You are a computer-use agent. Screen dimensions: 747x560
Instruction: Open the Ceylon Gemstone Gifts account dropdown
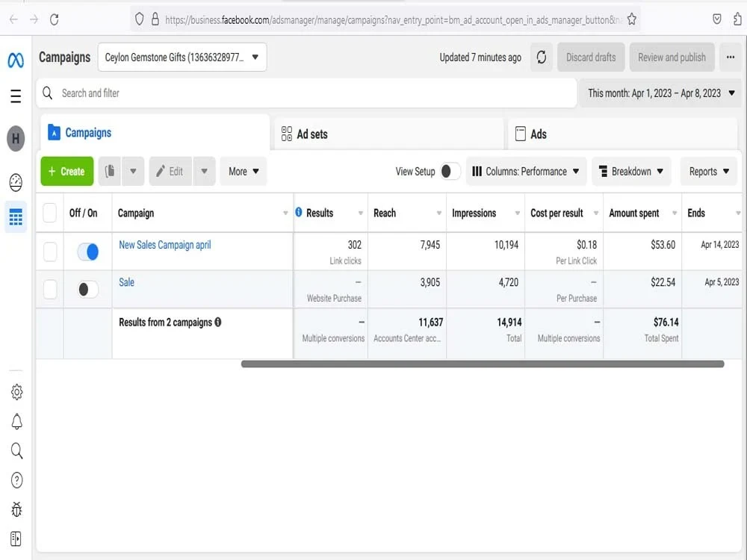coord(182,57)
